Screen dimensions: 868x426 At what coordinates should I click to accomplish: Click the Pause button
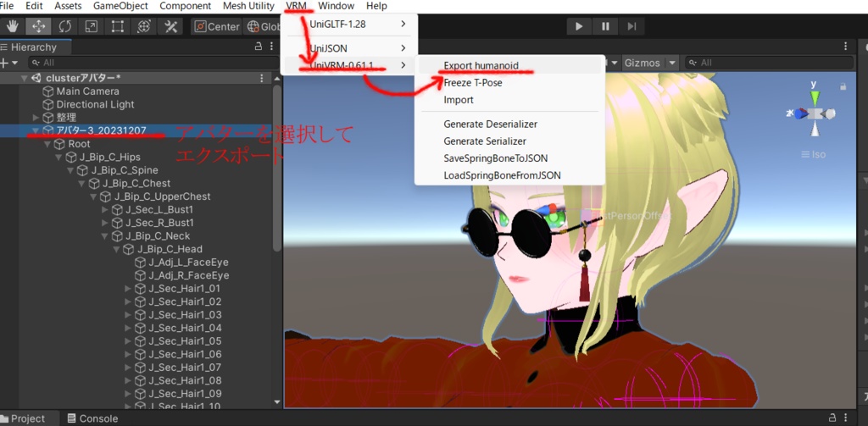click(x=605, y=26)
